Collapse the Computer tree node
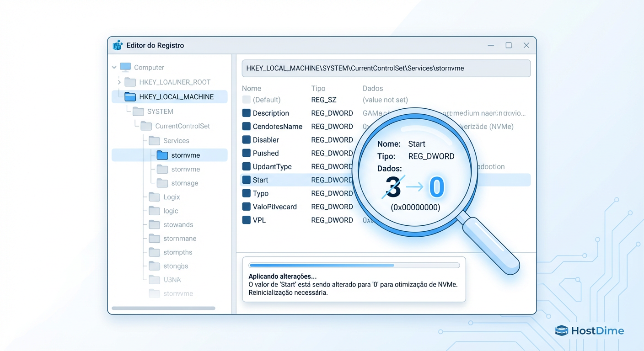 pyautogui.click(x=114, y=67)
